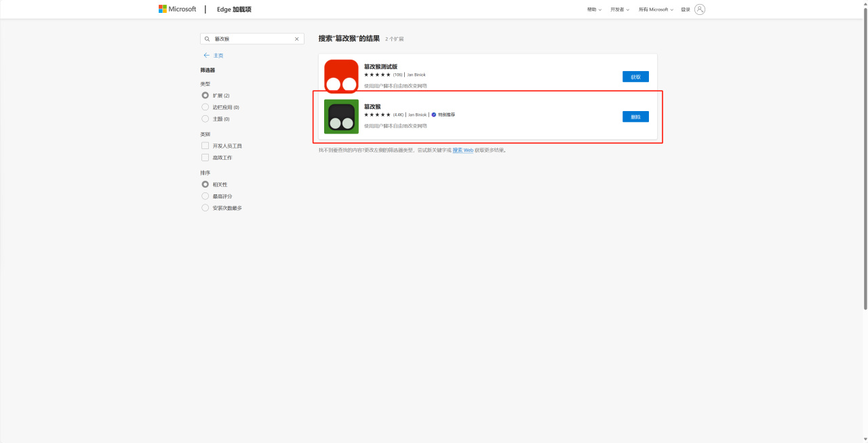
Task: Enable the 高效工作 category filter
Action: pyautogui.click(x=205, y=157)
